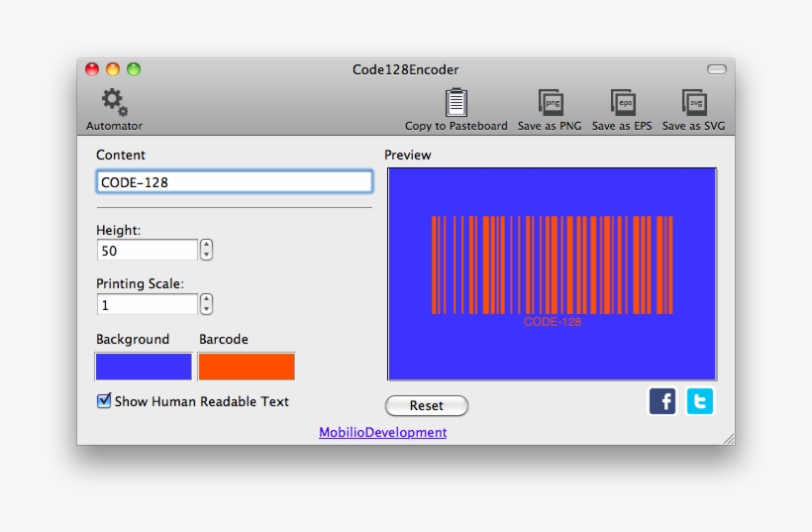Decrease Printing Scale with stepper down arrow
This screenshot has height=532, width=812.
point(206,309)
